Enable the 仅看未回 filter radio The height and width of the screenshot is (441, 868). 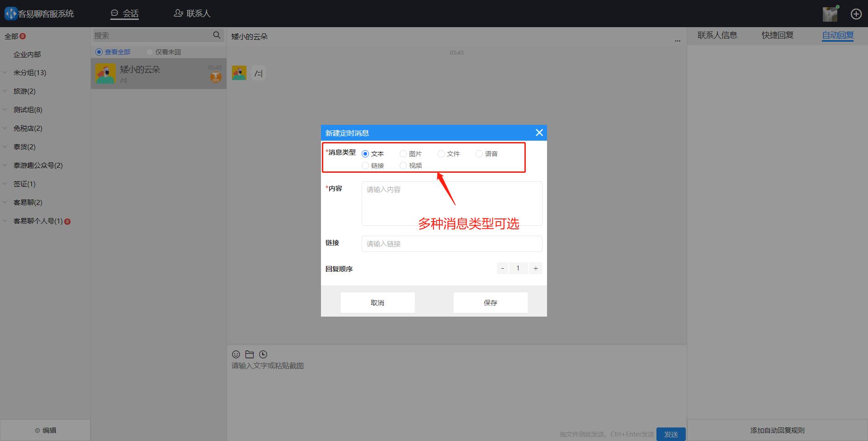click(x=149, y=52)
